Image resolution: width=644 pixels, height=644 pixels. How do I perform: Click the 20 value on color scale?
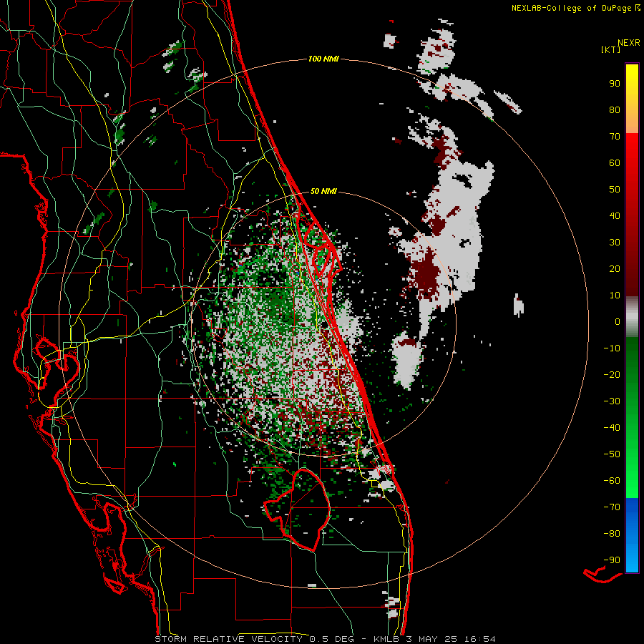pyautogui.click(x=615, y=269)
